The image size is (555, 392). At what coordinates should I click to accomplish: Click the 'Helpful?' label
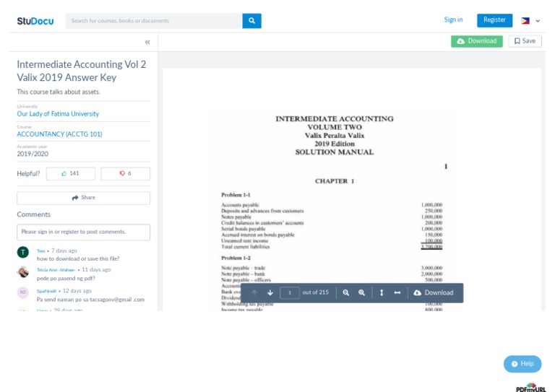point(28,173)
